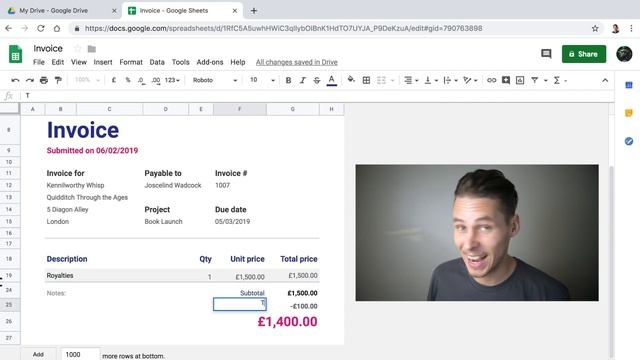Open the text rotation dropdown
Screen dimensions: 640x360
(x=470, y=80)
